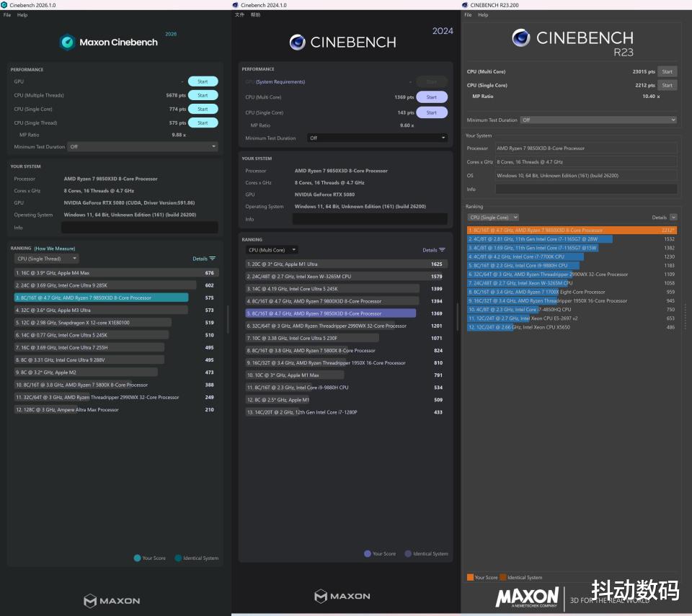The width and height of the screenshot is (692, 616).
Task: Select the orange Ryzen 7 9850X3D row in R23
Action: 572,230
